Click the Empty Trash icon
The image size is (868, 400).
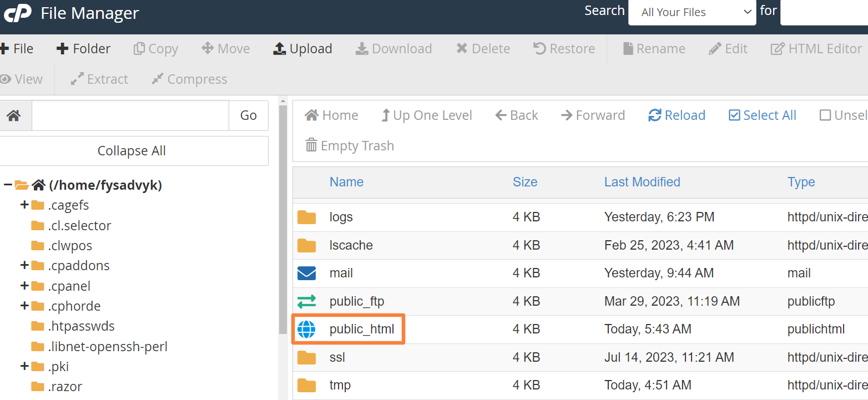click(311, 146)
